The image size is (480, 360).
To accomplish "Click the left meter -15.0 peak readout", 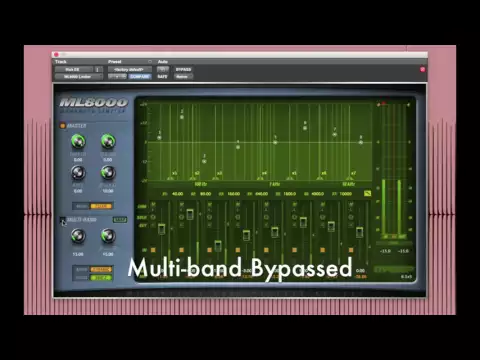I will point(385,251).
